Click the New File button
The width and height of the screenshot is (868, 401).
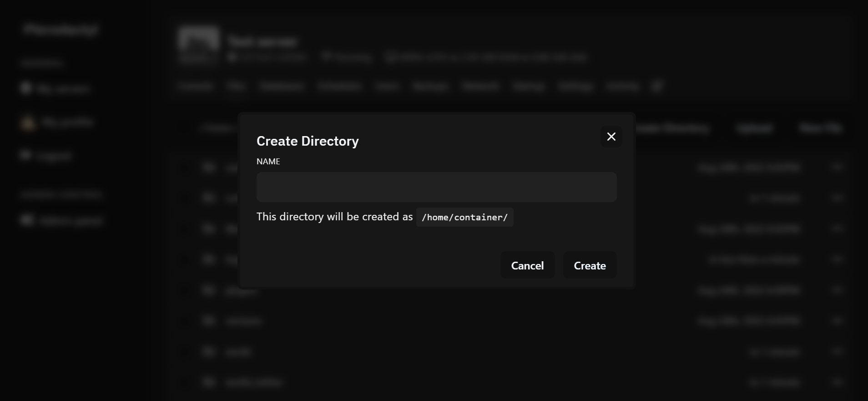821,128
